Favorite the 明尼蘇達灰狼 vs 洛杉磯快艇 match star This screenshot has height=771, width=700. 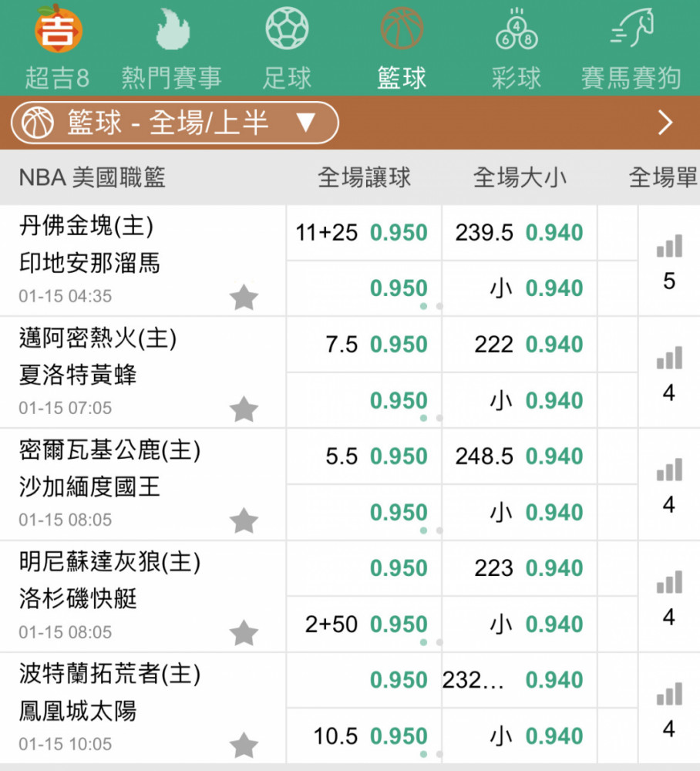click(x=244, y=633)
